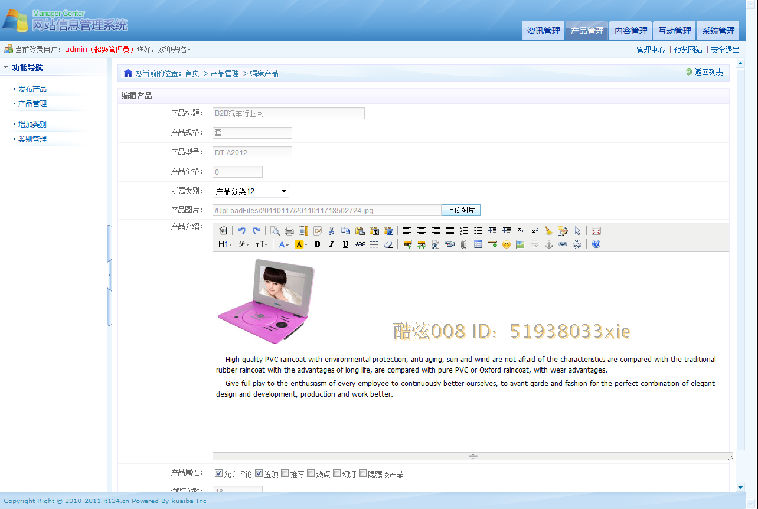Image resolution: width=758 pixels, height=509 pixels.
Task: Click the paste clipboard icon
Action: [x=360, y=231]
